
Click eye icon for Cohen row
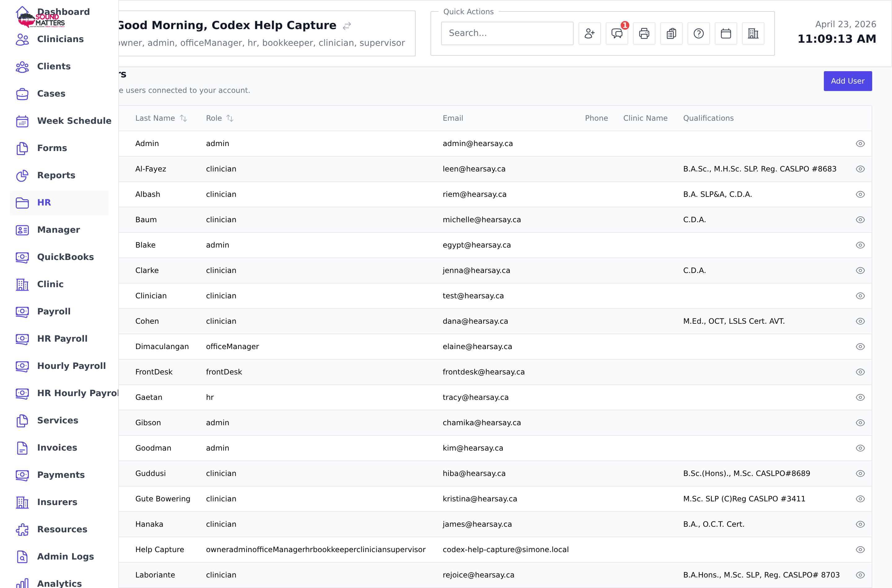coord(860,321)
